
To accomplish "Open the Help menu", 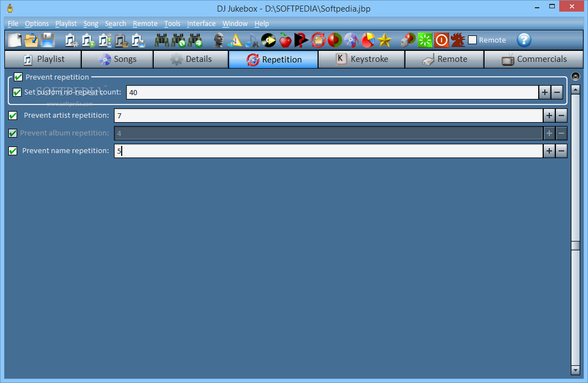I will pos(262,24).
